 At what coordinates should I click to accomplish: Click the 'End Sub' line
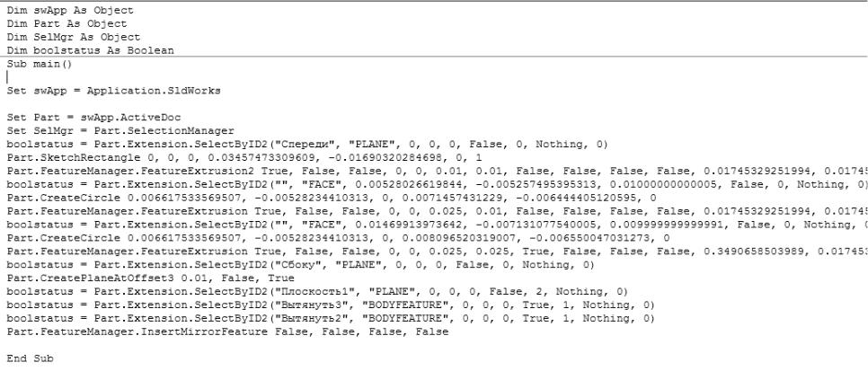point(30,358)
